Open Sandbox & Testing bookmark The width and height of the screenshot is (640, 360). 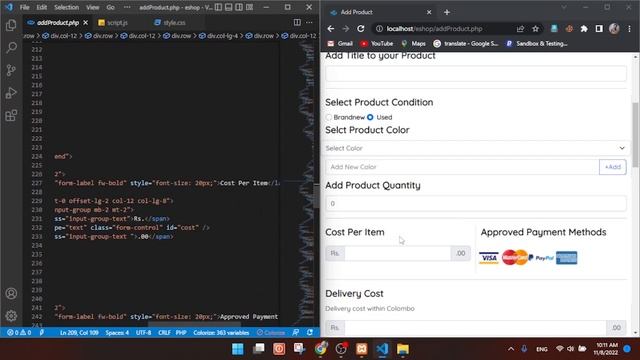(537, 44)
